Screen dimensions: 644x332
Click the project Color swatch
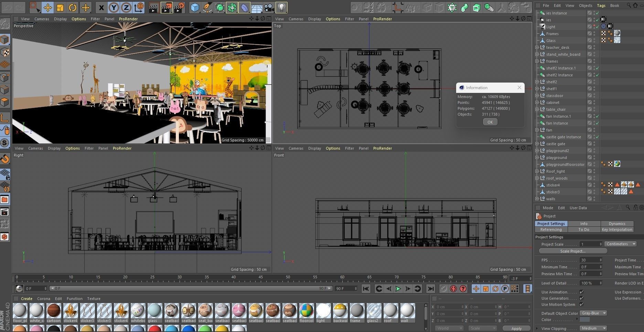pyautogui.click(x=585, y=320)
